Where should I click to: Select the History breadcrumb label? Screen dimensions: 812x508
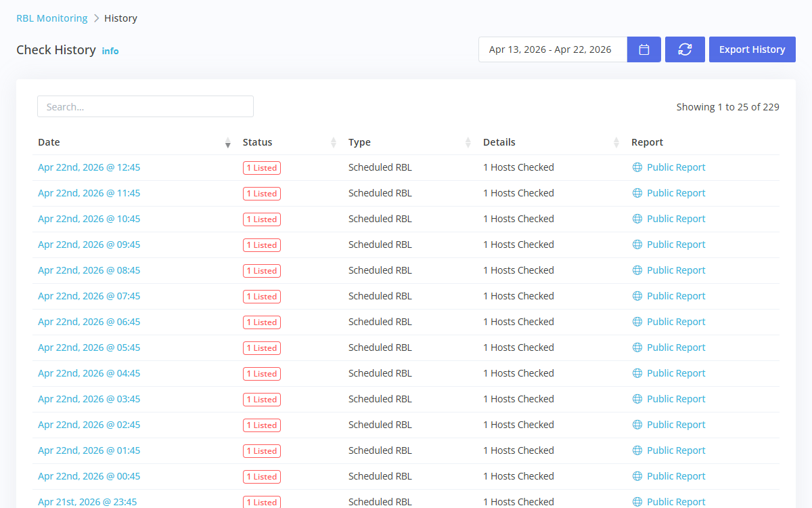[x=120, y=18]
